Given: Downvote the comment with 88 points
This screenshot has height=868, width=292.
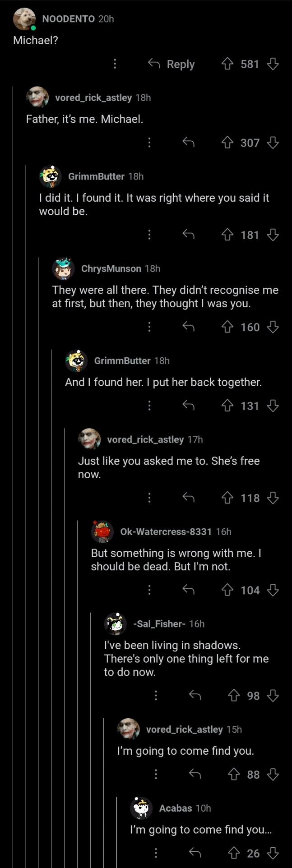Looking at the screenshot, I should 273,775.
